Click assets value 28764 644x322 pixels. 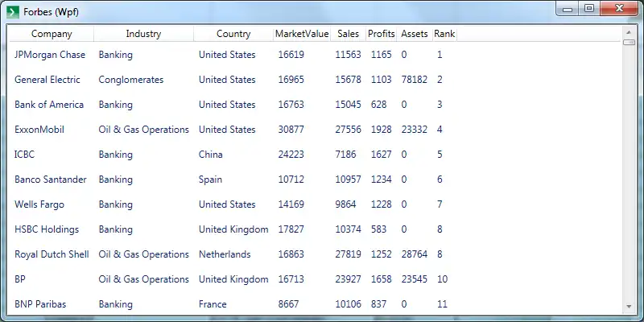(x=415, y=254)
